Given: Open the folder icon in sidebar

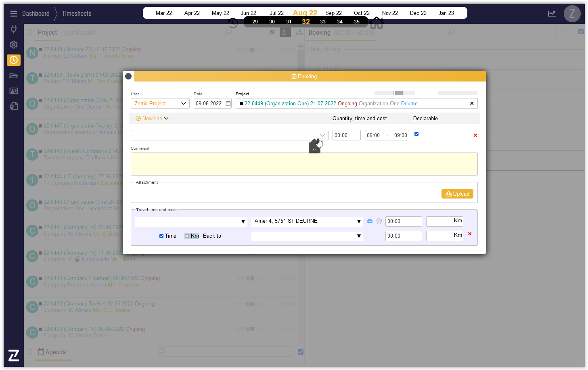Looking at the screenshot, I should click(x=14, y=75).
